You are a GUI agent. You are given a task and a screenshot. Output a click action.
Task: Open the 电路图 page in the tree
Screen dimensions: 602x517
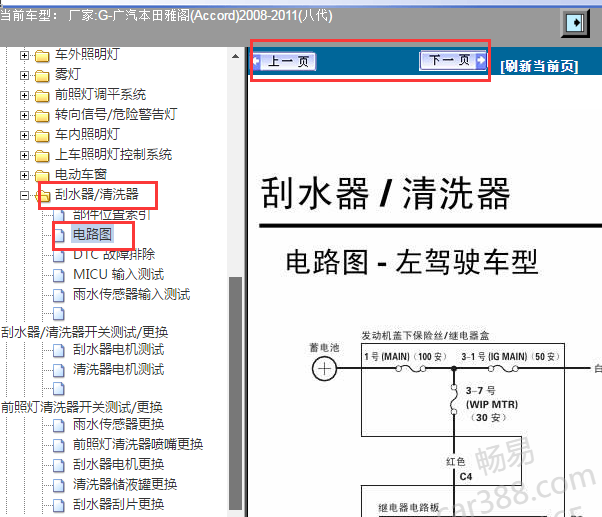93,234
